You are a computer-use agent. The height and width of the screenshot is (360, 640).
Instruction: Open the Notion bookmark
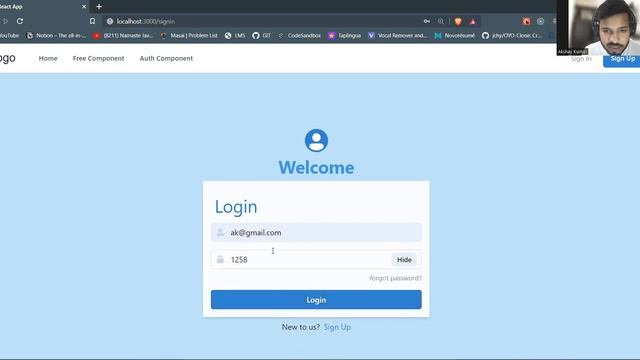[56, 36]
